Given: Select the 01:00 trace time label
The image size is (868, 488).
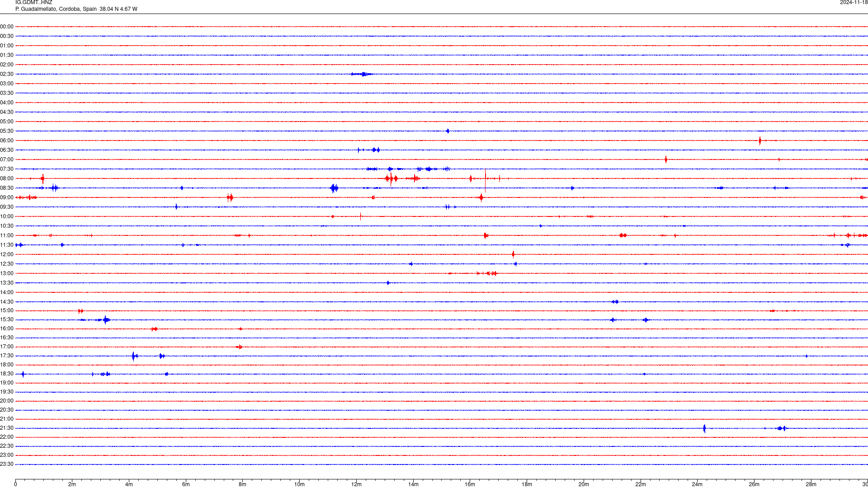Looking at the screenshot, I should (x=7, y=46).
